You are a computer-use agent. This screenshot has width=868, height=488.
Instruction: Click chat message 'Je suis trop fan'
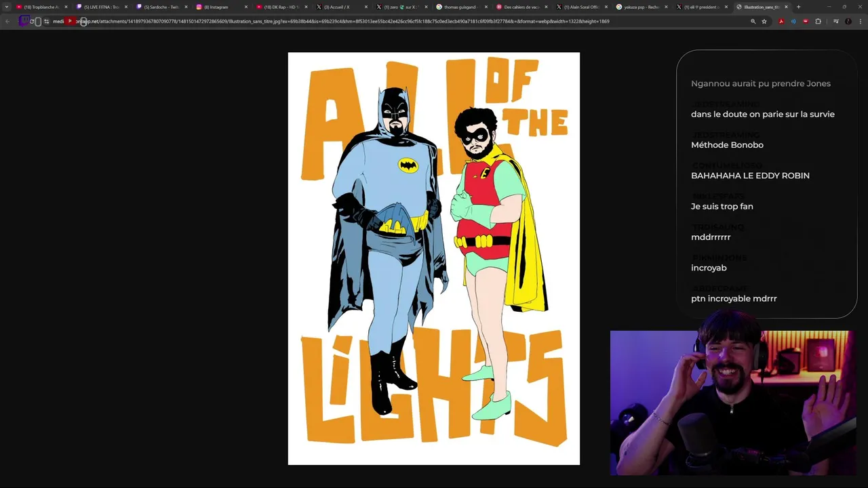722,206
